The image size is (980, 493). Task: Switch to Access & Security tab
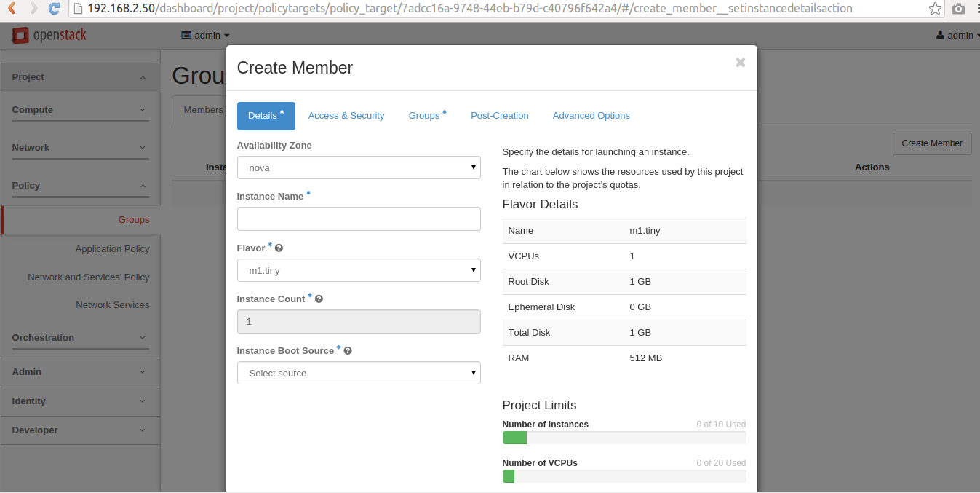tap(346, 116)
